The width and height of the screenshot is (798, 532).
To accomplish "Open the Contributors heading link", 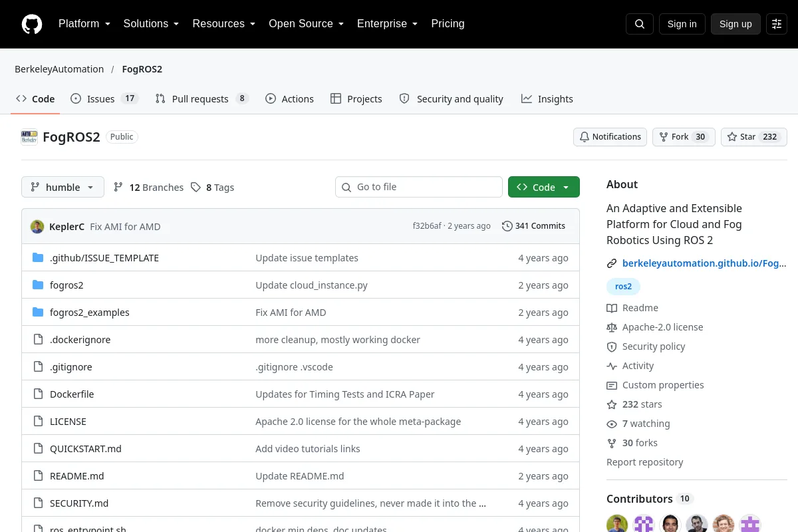I will pos(650,499).
